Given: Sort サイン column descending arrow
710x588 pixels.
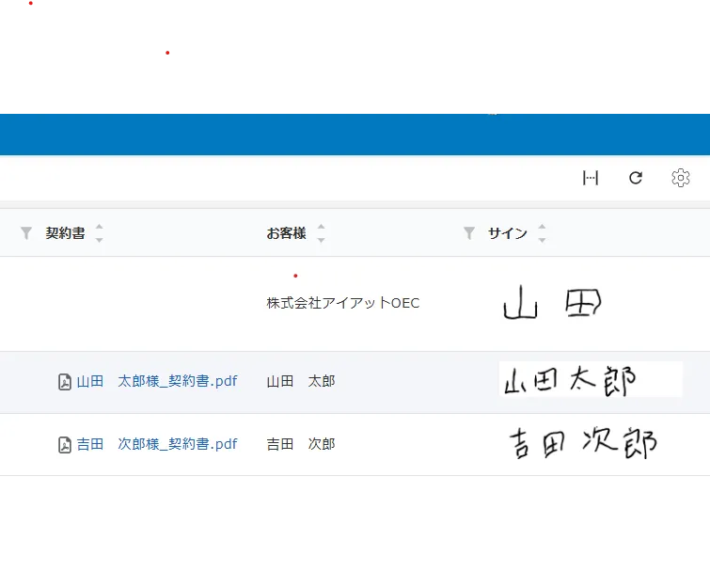Looking at the screenshot, I should [x=542, y=240].
